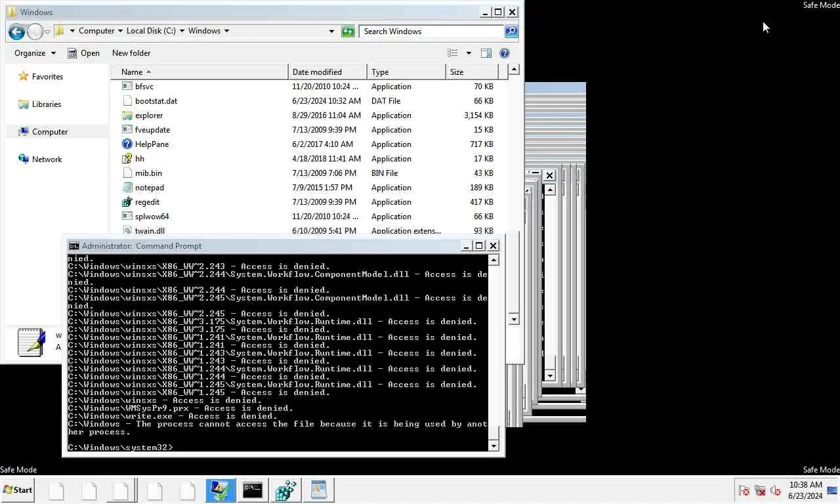The width and height of the screenshot is (840, 504).
Task: Go back in Explorer navigation
Action: tap(17, 31)
